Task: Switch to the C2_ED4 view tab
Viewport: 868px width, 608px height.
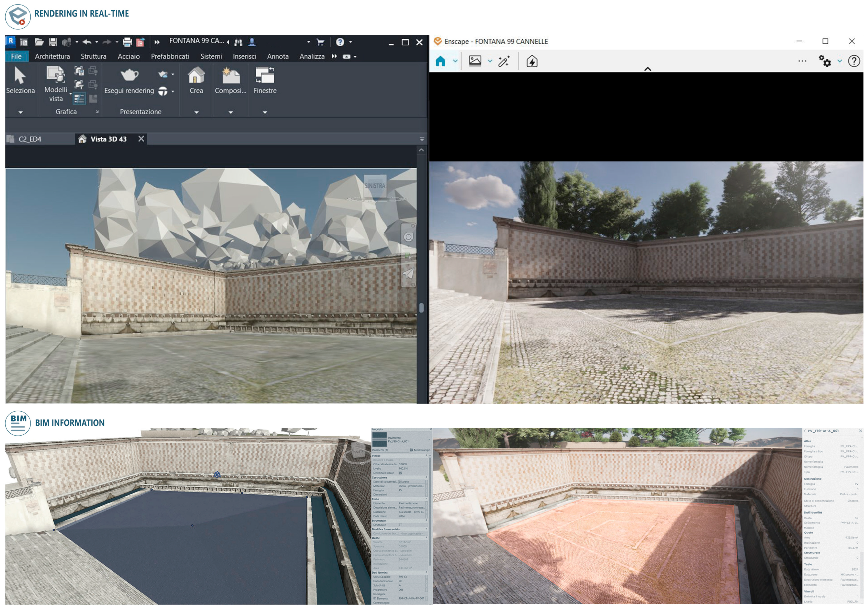Action: point(30,139)
